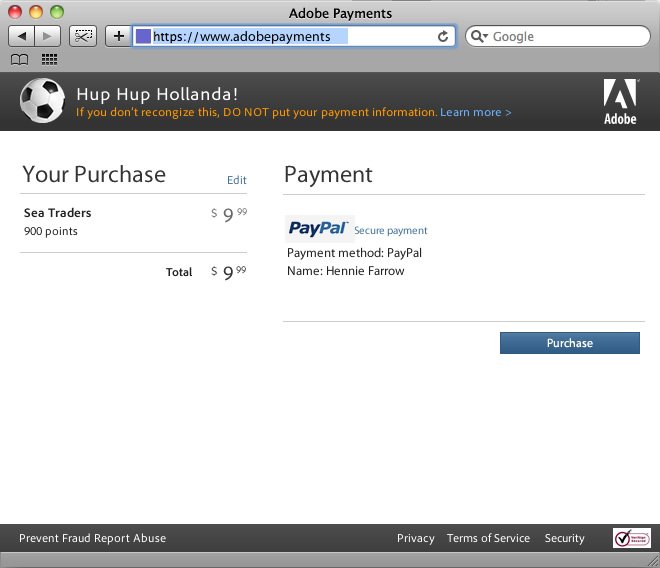
Task: Click the 900 points text
Action: 51,231
